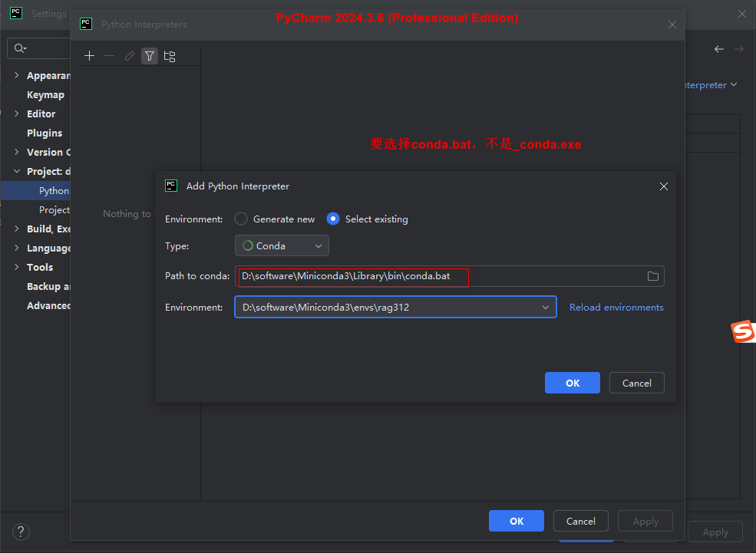This screenshot has width=756, height=553.
Task: Select Advanced Settings tree item
Action: [x=48, y=306]
